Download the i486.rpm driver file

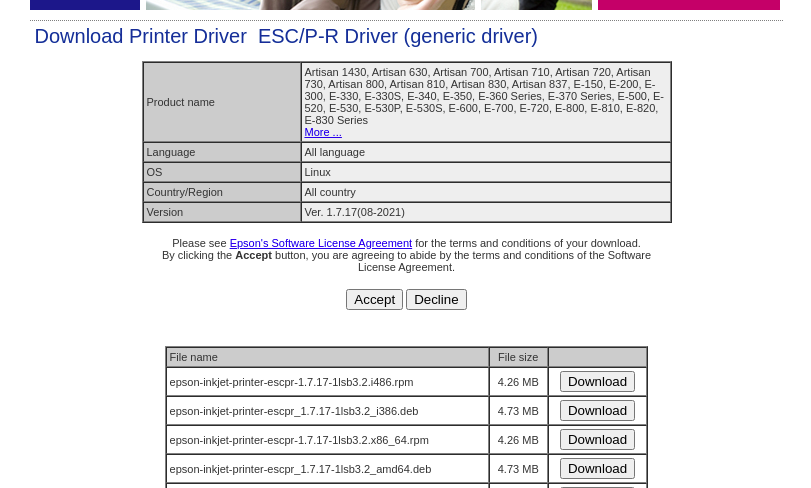(x=597, y=382)
